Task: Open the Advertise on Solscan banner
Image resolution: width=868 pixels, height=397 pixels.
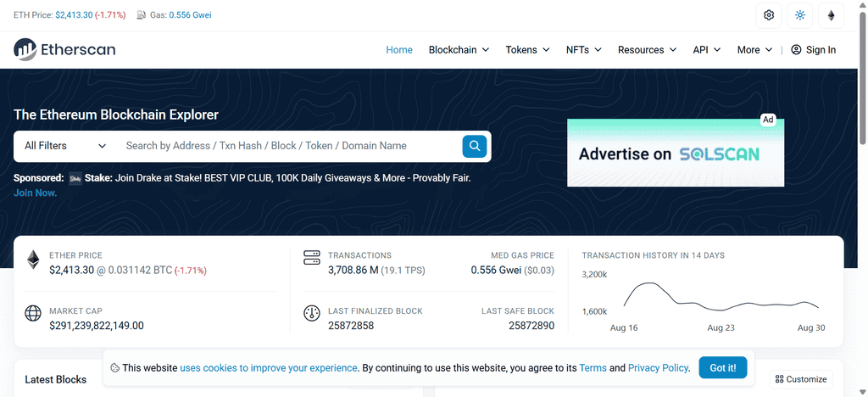Action: 676,153
